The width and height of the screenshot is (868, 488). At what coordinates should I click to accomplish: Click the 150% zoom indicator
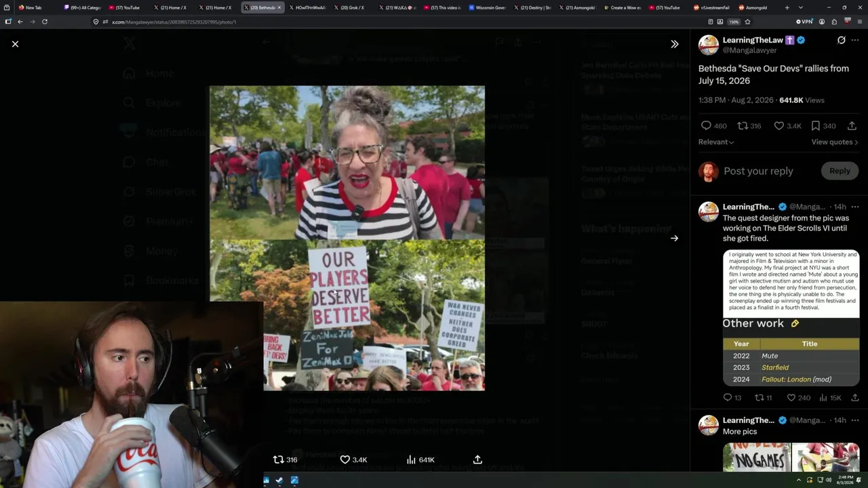point(734,22)
